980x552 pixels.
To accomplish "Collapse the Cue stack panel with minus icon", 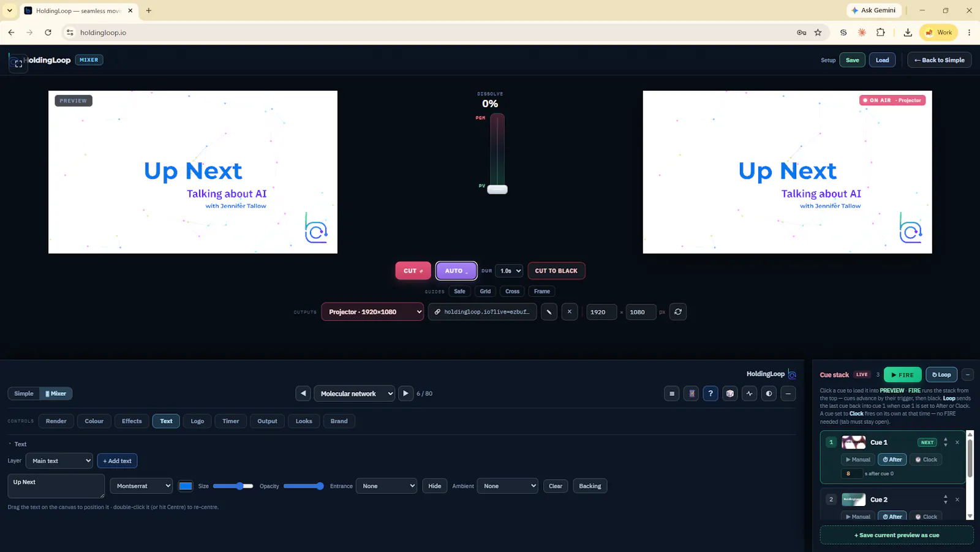I will (x=968, y=374).
